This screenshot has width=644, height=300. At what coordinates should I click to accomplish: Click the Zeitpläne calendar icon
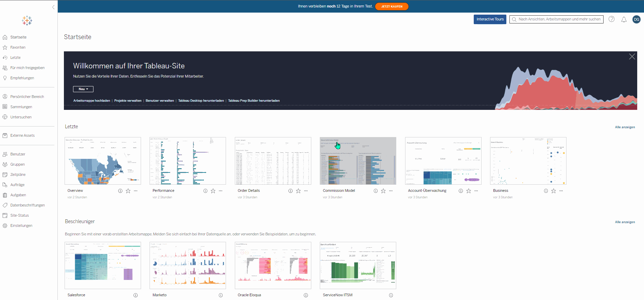5,174
